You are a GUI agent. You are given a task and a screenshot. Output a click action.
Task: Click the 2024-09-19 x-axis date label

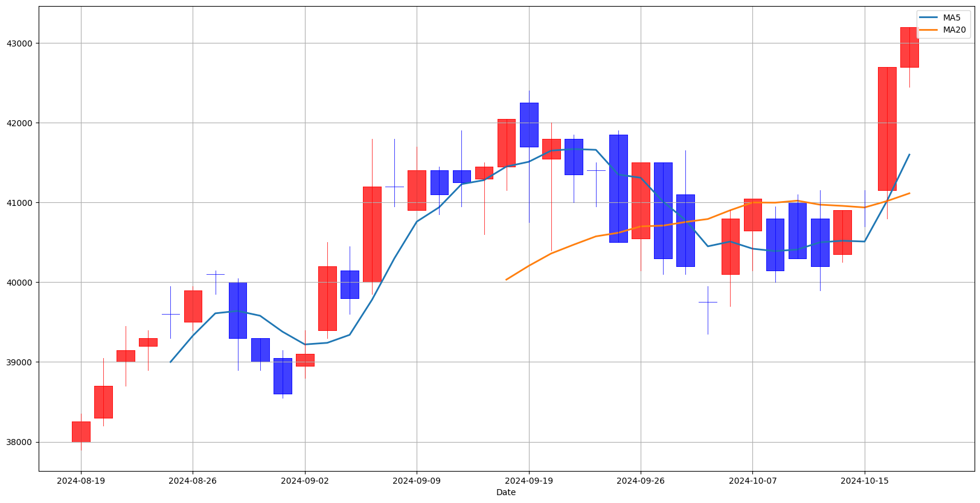pyautogui.click(x=529, y=481)
